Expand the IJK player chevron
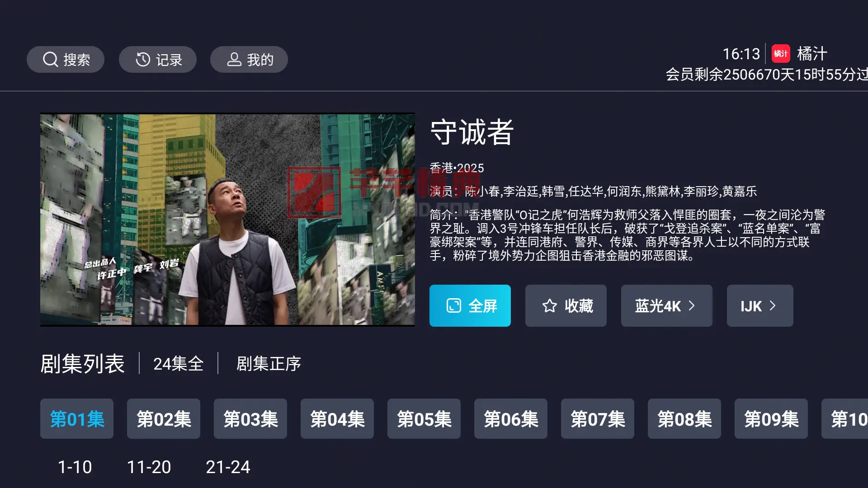The height and width of the screenshot is (488, 868). tap(773, 305)
